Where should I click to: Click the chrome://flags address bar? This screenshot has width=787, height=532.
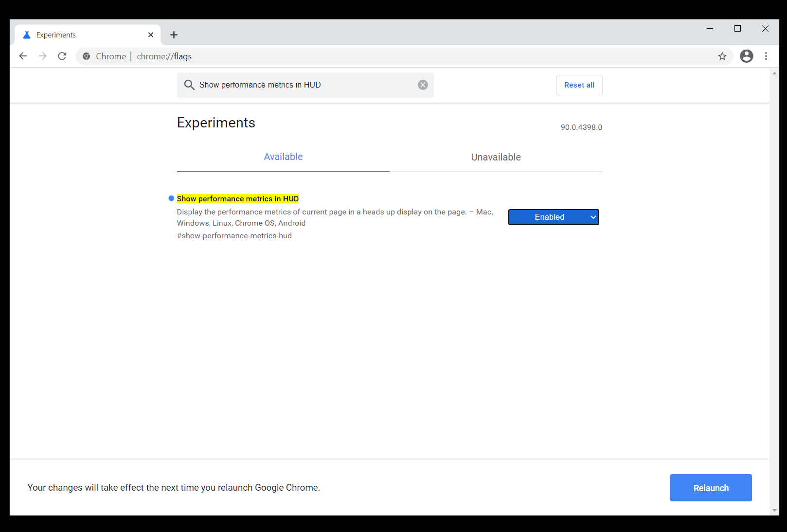point(163,56)
